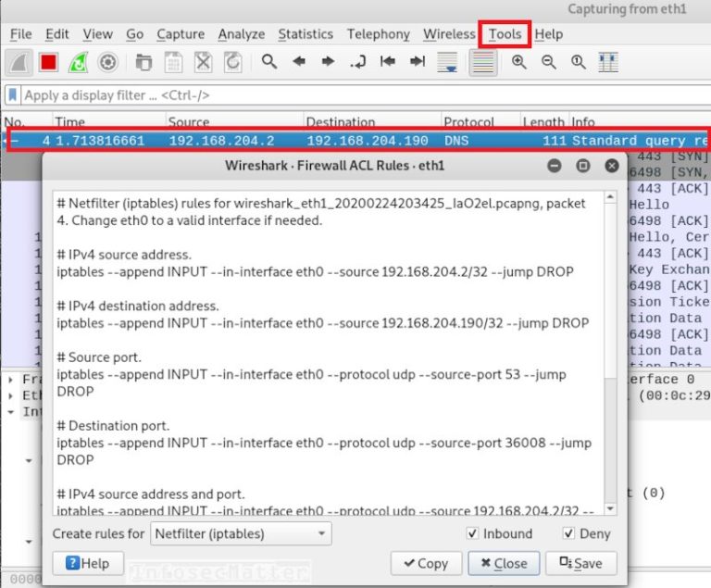Image resolution: width=711 pixels, height=588 pixels.
Task: Click source address 192.168.204.2 in packet 4
Action: tap(222, 141)
